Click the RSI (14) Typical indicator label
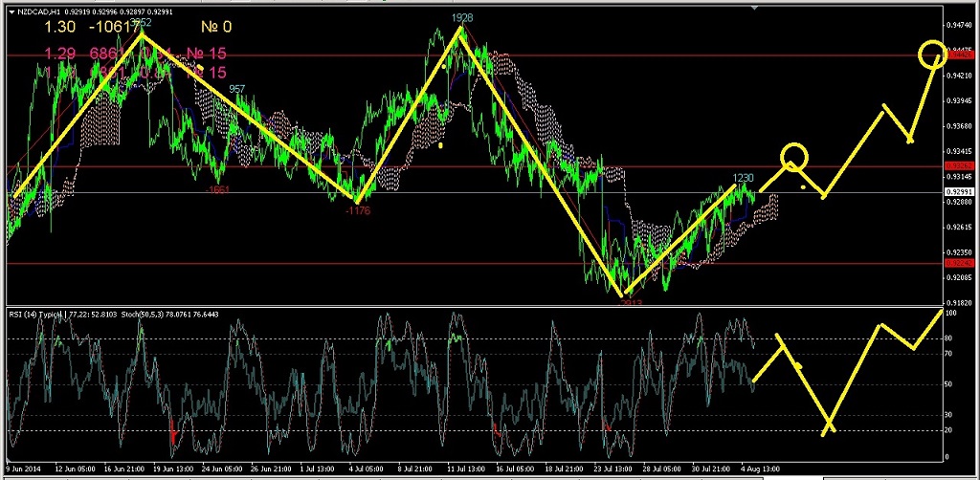 [40, 315]
